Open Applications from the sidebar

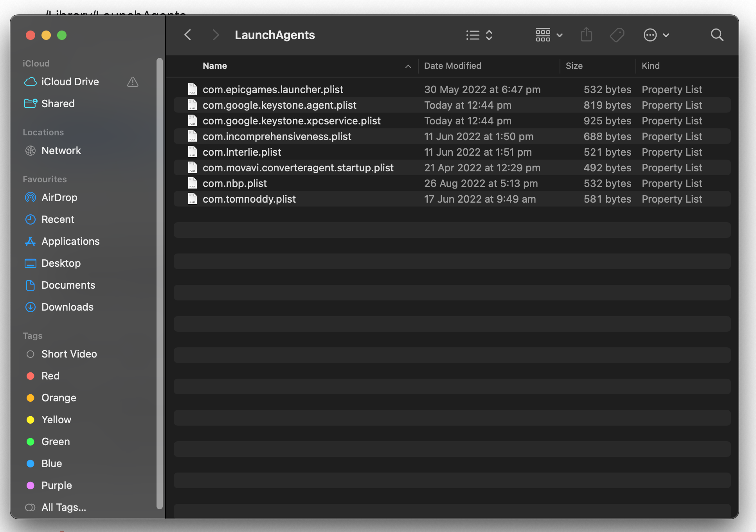(70, 241)
